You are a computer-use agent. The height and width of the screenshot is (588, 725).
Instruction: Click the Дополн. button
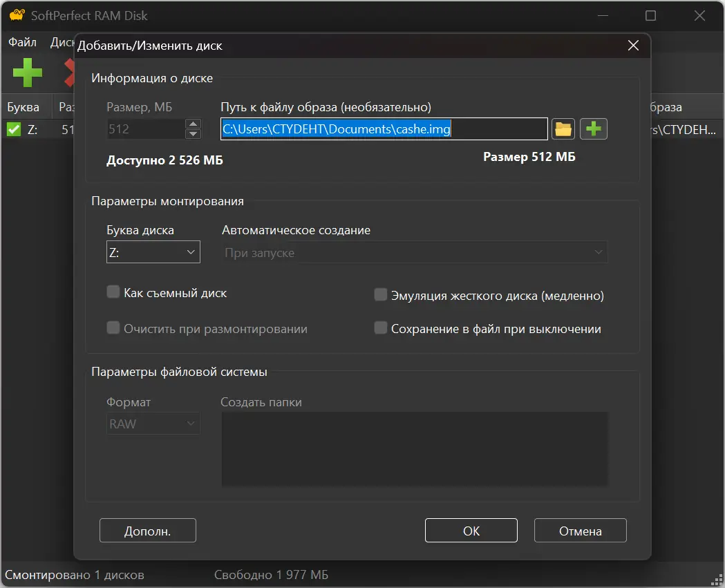(x=147, y=531)
